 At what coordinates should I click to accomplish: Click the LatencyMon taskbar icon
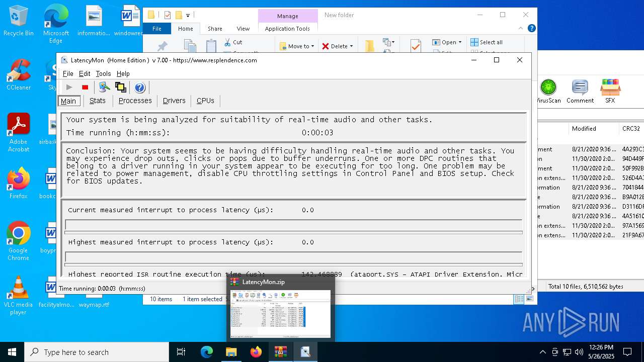pos(305,352)
